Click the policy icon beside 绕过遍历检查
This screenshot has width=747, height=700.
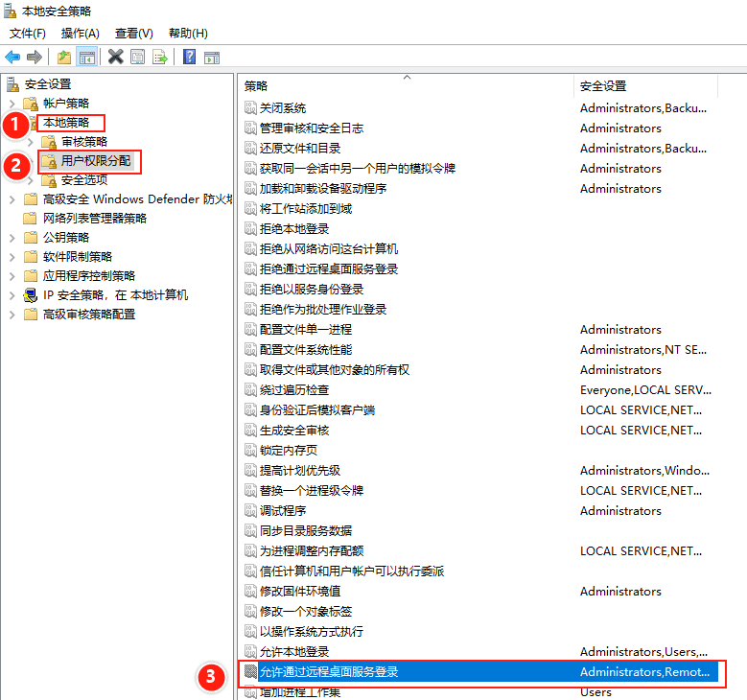point(250,389)
